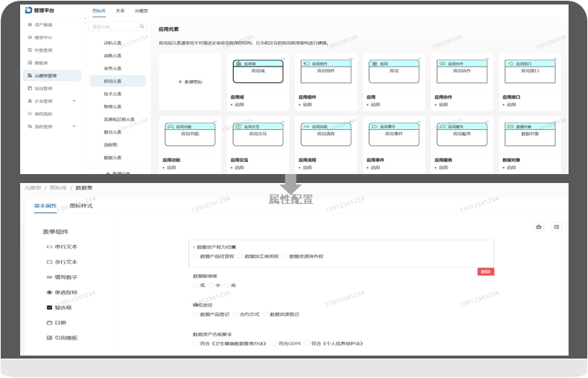Switch to 元模型 tab
This screenshot has width=588, height=378.
(141, 11)
